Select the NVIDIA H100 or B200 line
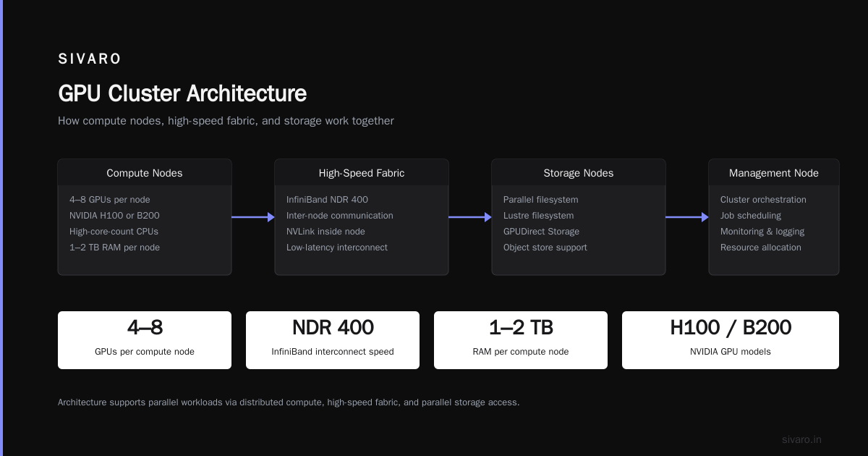The width and height of the screenshot is (868, 456). coord(114,216)
